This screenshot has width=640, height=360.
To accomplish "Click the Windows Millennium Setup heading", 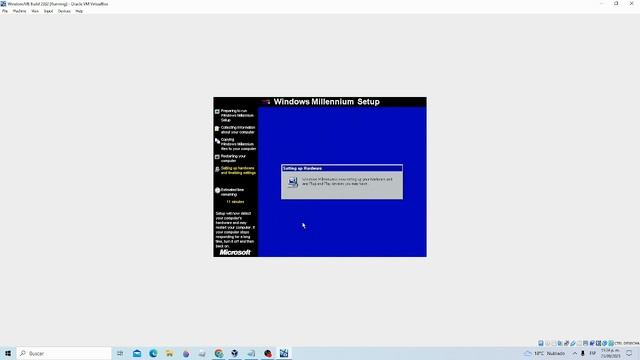I will [x=327, y=102].
